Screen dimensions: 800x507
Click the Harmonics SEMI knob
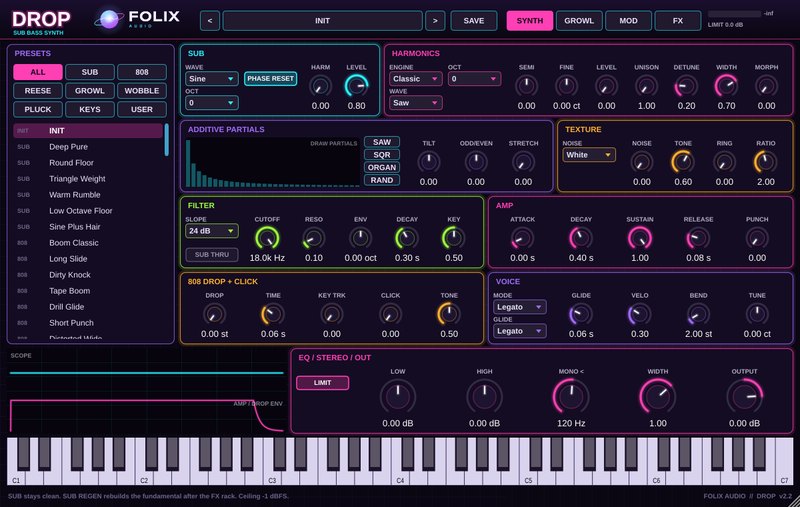[x=526, y=86]
